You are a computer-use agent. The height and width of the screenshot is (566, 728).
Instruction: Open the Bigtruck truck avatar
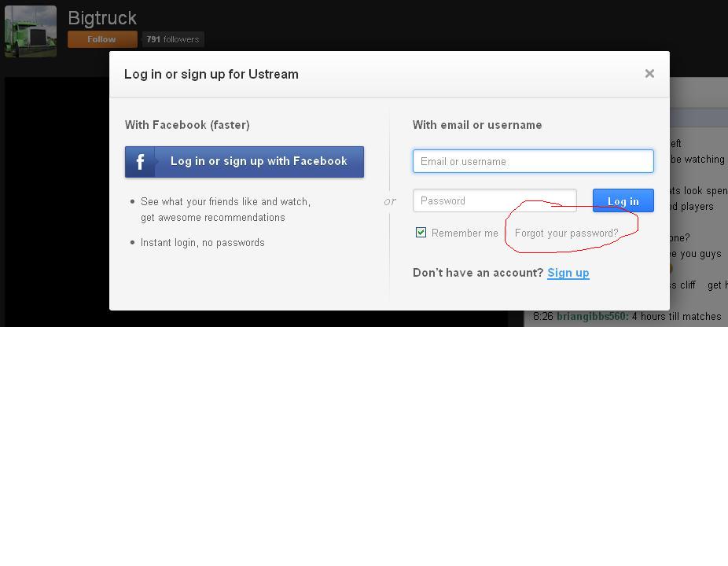31,31
